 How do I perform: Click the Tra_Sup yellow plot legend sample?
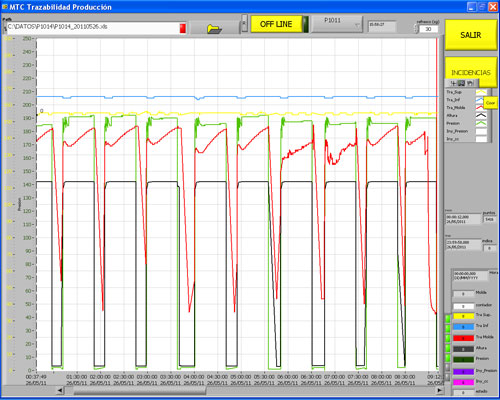(481, 92)
